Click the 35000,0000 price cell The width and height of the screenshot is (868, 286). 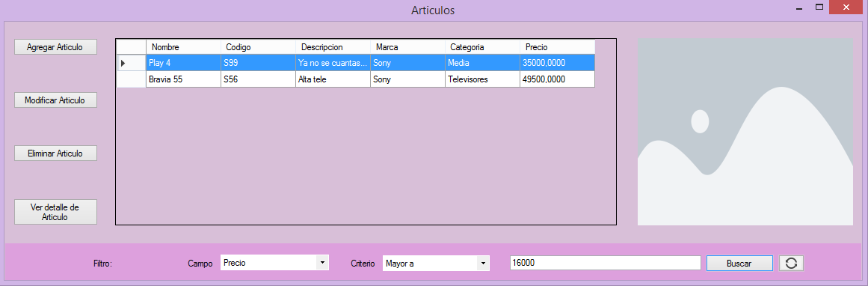tap(557, 63)
